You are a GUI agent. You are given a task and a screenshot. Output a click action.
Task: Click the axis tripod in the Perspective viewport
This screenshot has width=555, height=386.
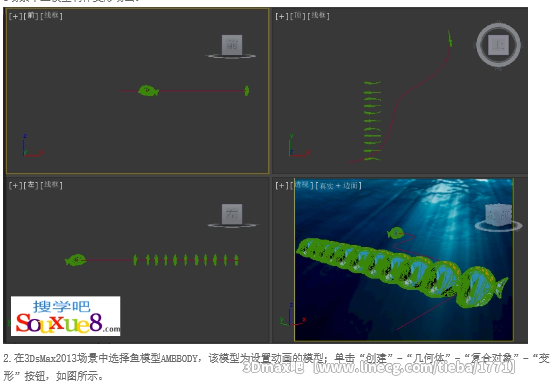292,315
